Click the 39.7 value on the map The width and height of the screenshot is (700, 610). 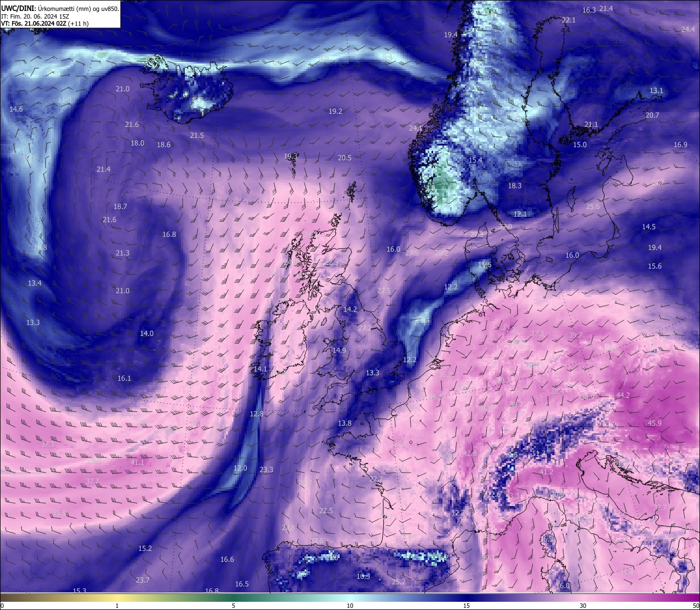tap(576, 335)
